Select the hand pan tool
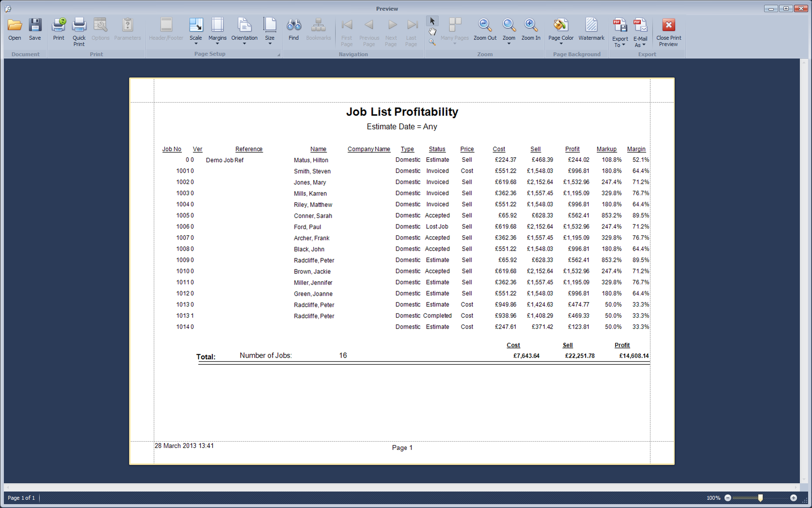Screen dimensions: 812x508 (432, 32)
